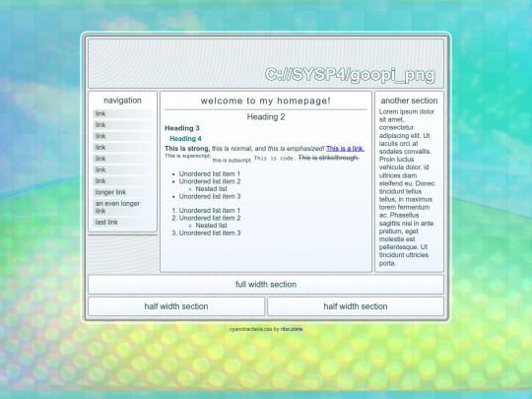Click the "this is subscript." text
This screenshot has width=532, height=399.
pyautogui.click(x=233, y=161)
